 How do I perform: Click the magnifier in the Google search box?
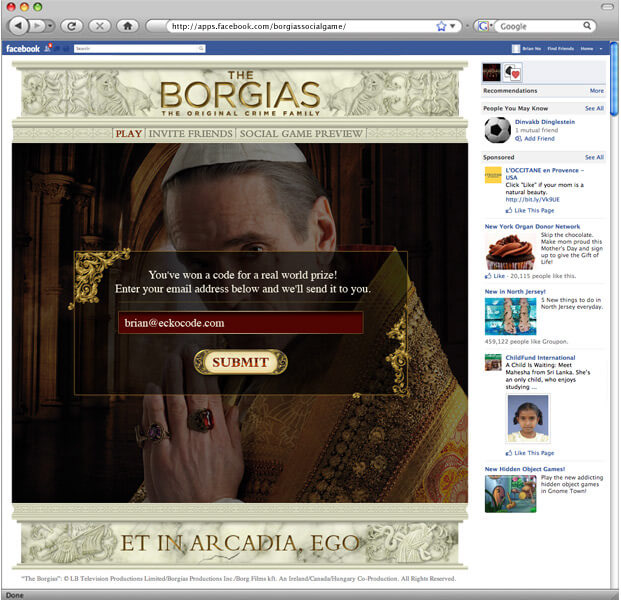[x=587, y=26]
